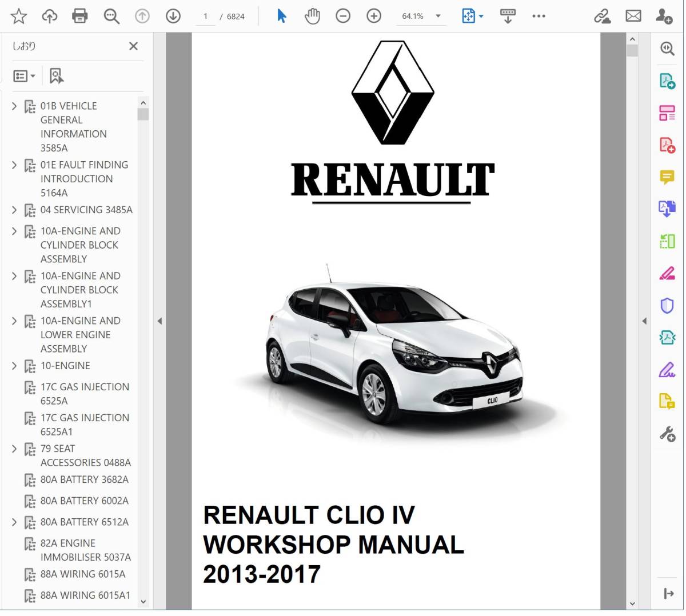686x616 pixels.
Task: Click the share link icon
Action: (602, 16)
